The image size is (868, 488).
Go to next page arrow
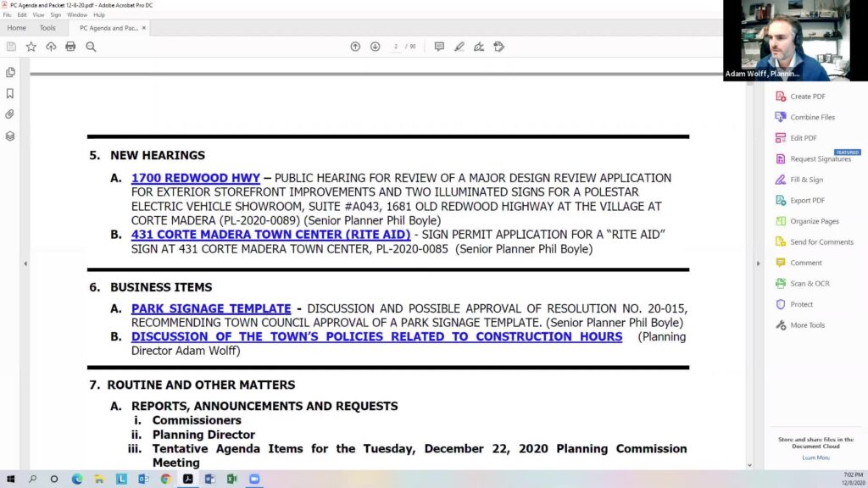coord(376,47)
